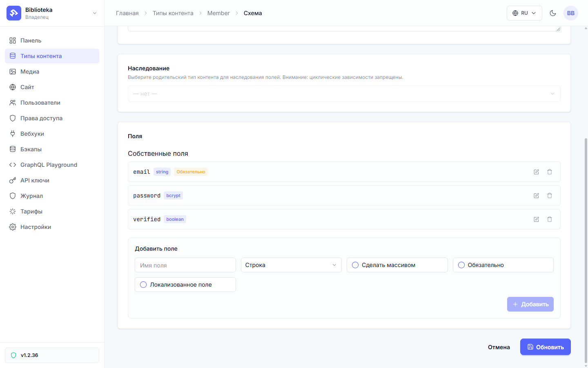Go to Типы контента breadcrumb

tap(173, 13)
